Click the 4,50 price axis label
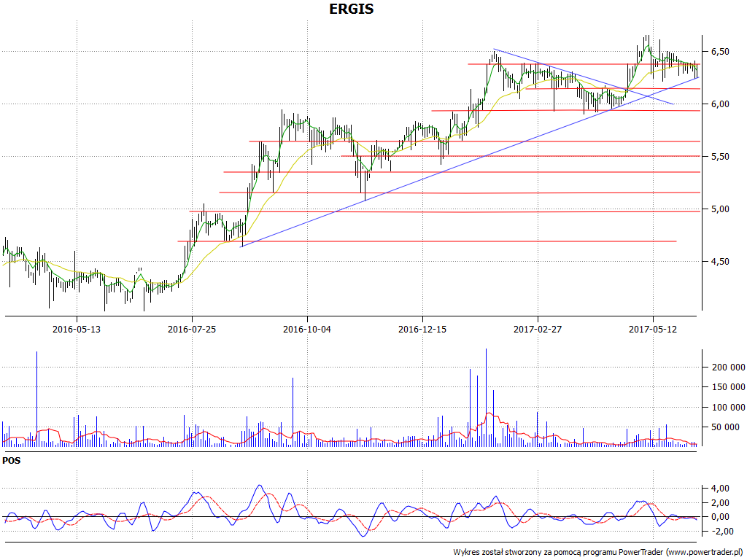Image resolution: width=747 pixels, height=560 pixels. tap(720, 261)
